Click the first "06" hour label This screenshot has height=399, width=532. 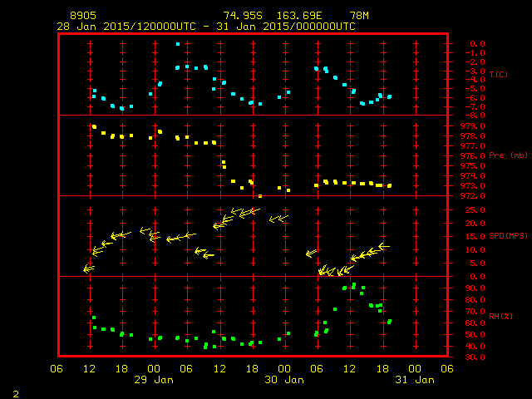(57, 369)
